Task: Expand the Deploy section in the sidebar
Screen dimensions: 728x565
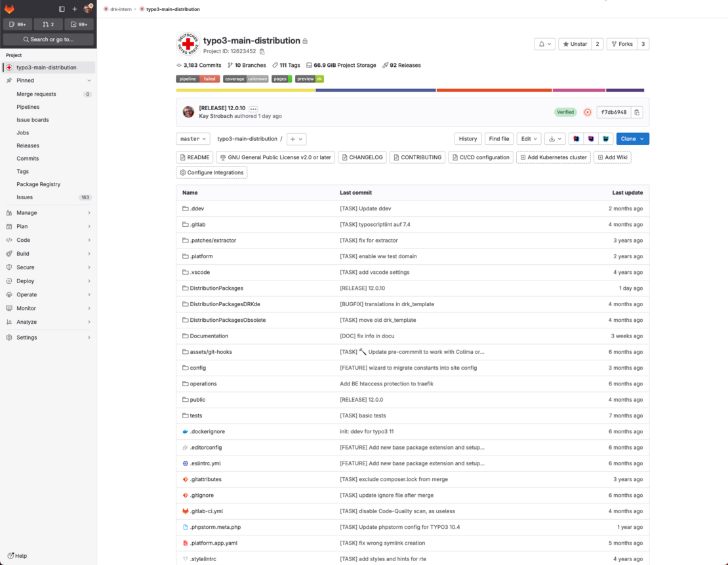Action: [x=26, y=281]
